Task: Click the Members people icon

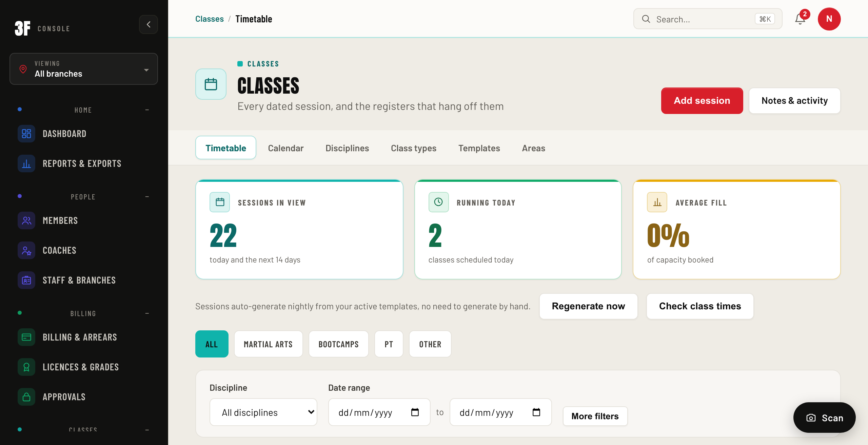Action: (x=26, y=220)
